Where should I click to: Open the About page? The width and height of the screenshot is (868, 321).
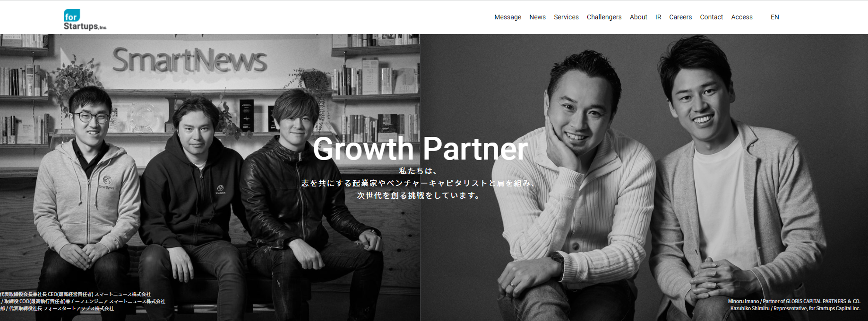coord(638,17)
